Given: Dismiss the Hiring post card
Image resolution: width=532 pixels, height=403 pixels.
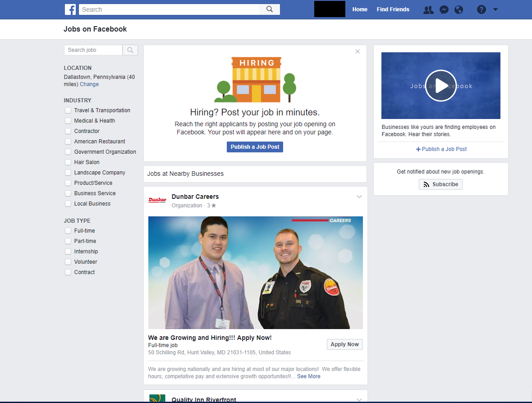Looking at the screenshot, I should point(357,51).
